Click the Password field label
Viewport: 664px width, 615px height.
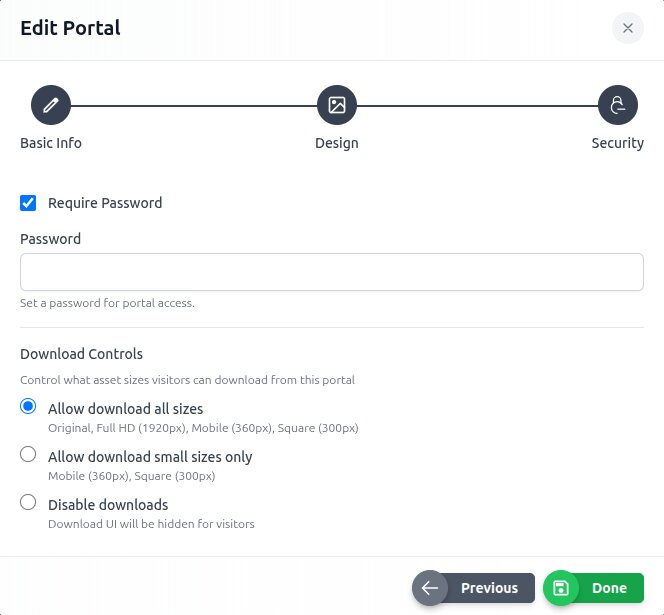click(x=51, y=239)
